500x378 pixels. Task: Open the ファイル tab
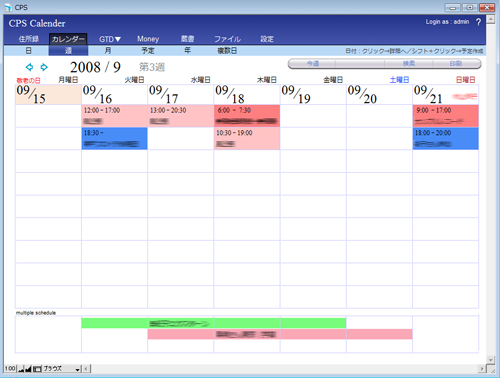point(227,39)
